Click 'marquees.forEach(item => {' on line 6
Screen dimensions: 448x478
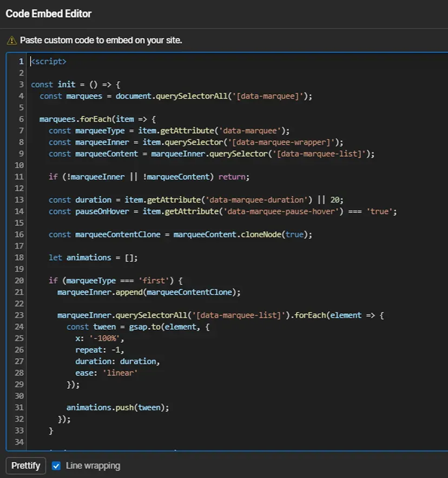97,119
